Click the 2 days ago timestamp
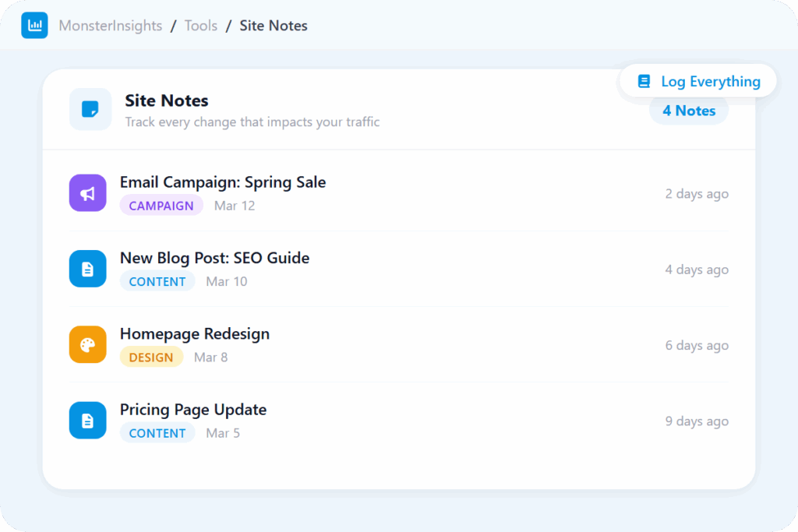 (x=697, y=194)
